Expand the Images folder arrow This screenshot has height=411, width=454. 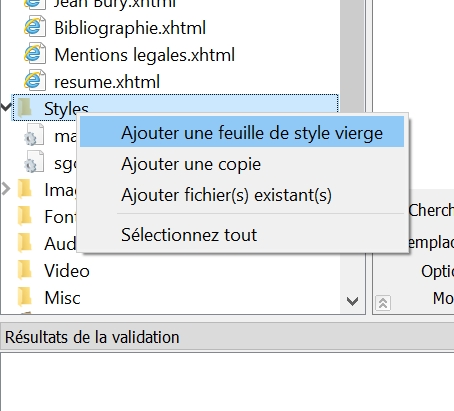(6, 189)
